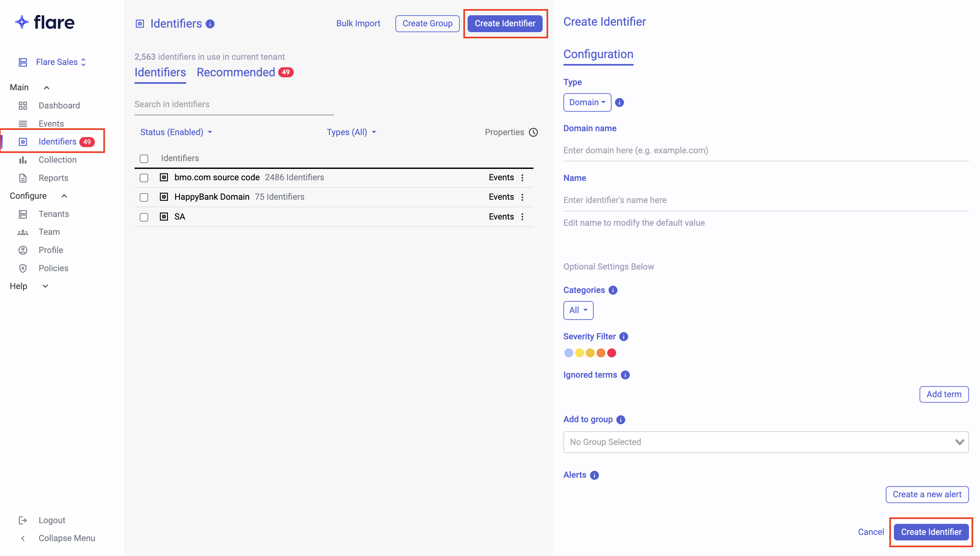Expand the Domain type dropdown
Image resolution: width=980 pixels, height=556 pixels.
[587, 102]
